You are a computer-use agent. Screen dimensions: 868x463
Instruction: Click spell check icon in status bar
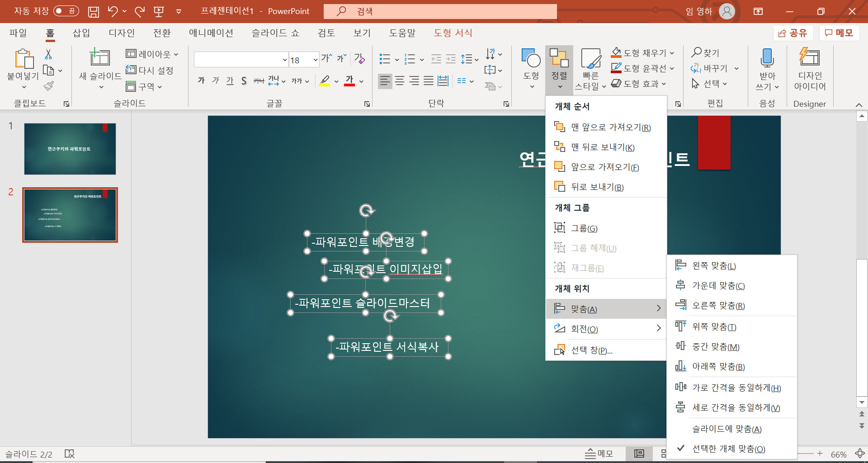(x=69, y=454)
